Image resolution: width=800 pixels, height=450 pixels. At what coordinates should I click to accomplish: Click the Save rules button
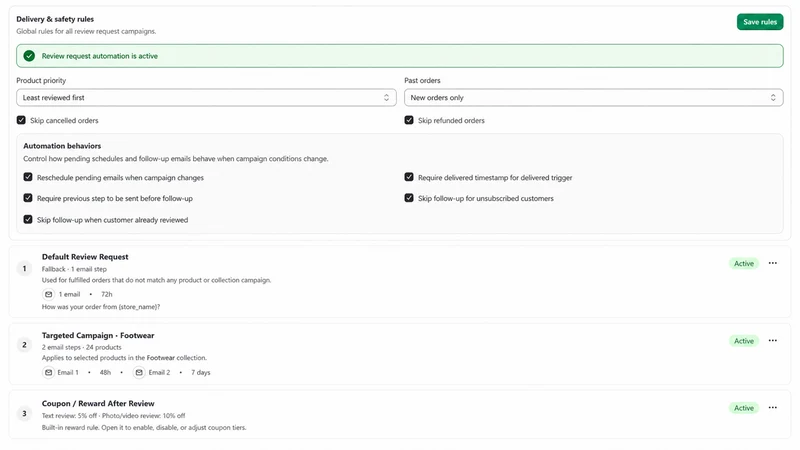point(760,22)
